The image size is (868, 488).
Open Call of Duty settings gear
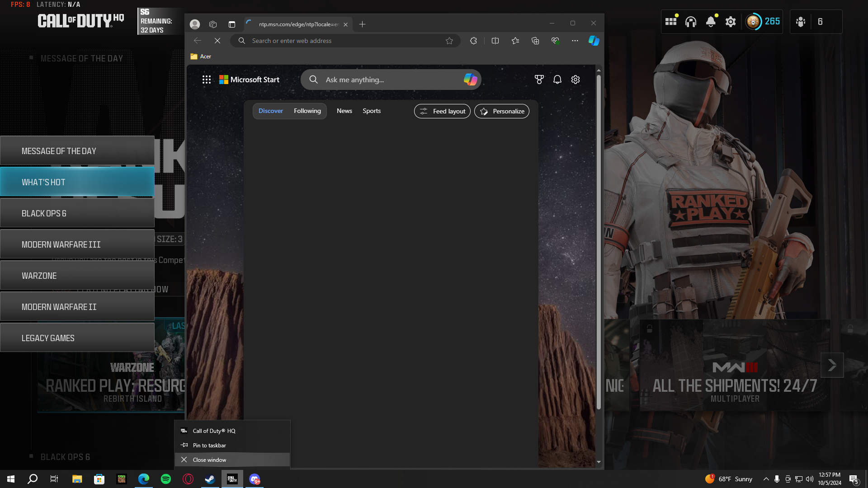(731, 22)
